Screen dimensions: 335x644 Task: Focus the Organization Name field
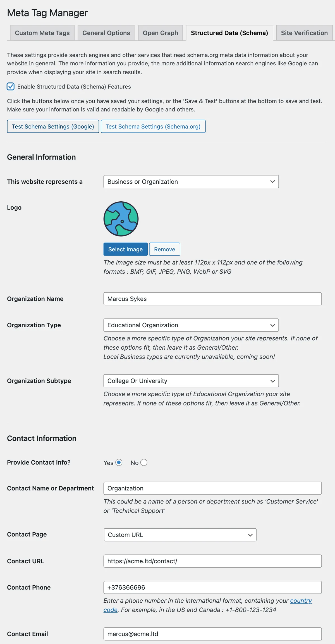212,299
